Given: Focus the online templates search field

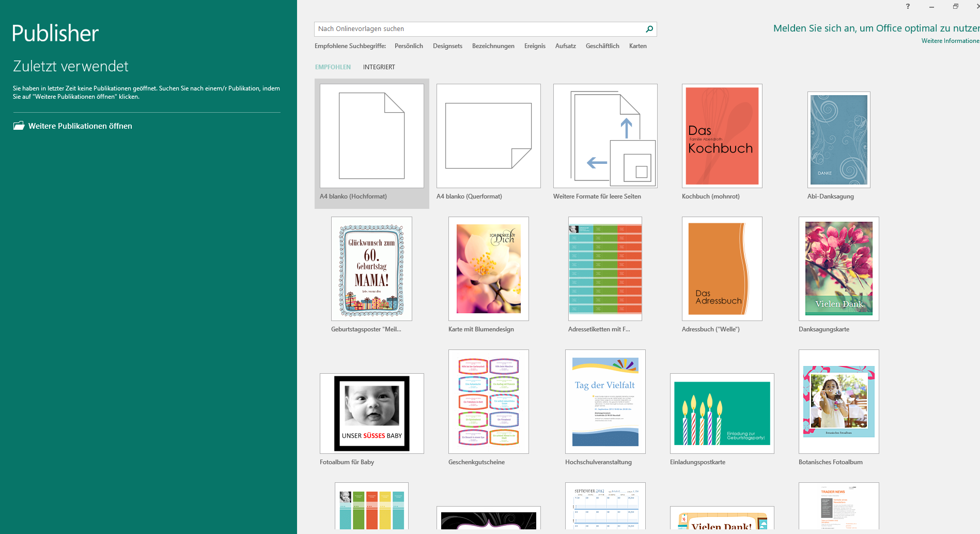Looking at the screenshot, I should pos(478,29).
